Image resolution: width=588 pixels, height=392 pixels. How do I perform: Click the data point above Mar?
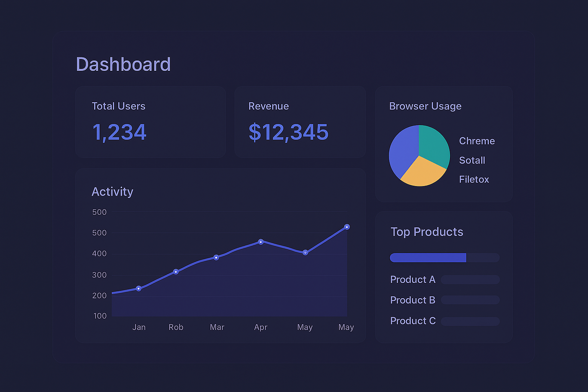[216, 258]
